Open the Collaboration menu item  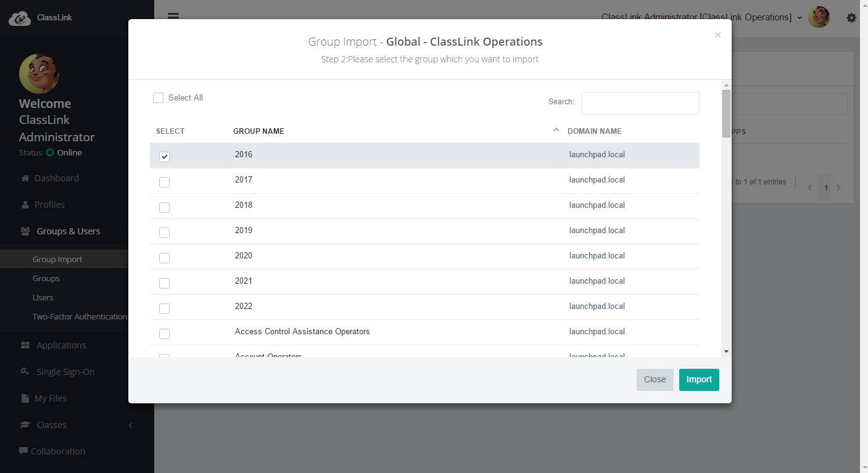click(x=58, y=451)
